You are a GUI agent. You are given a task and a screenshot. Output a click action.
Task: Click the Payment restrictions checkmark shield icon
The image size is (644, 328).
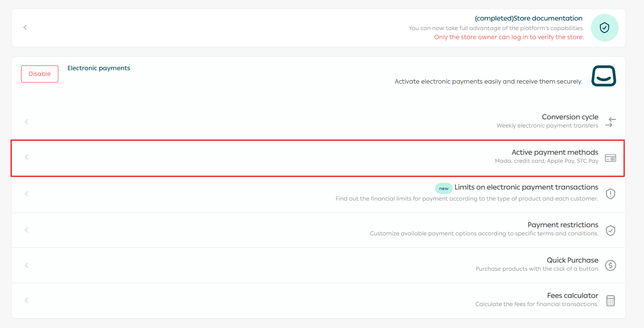coord(610,230)
